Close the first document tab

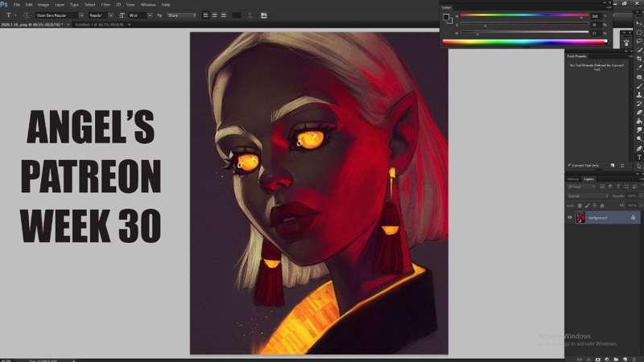pyautogui.click(x=68, y=25)
